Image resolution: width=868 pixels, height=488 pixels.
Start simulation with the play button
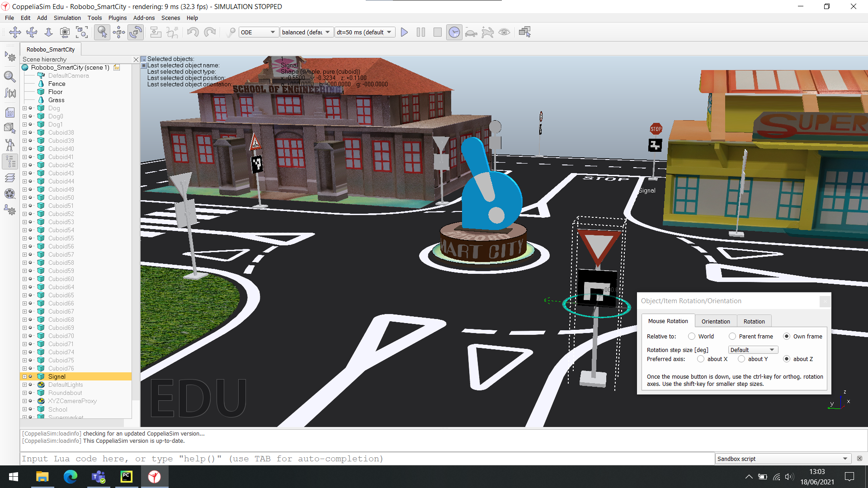(x=404, y=32)
